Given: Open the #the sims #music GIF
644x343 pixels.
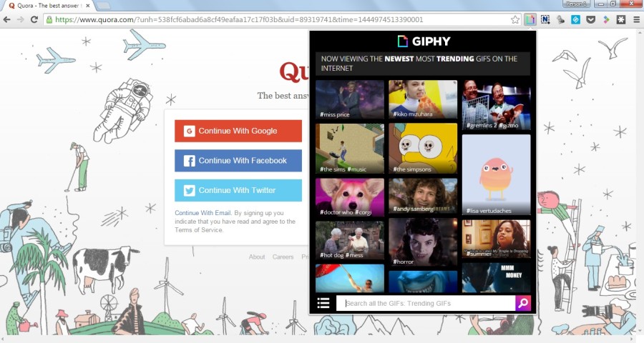Looking at the screenshot, I should 350,149.
